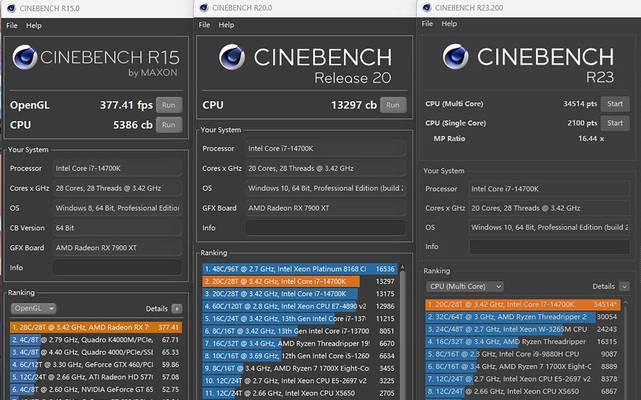Click the Info field in Cinebench R15
This screenshot has height=400, width=641.
117,267
